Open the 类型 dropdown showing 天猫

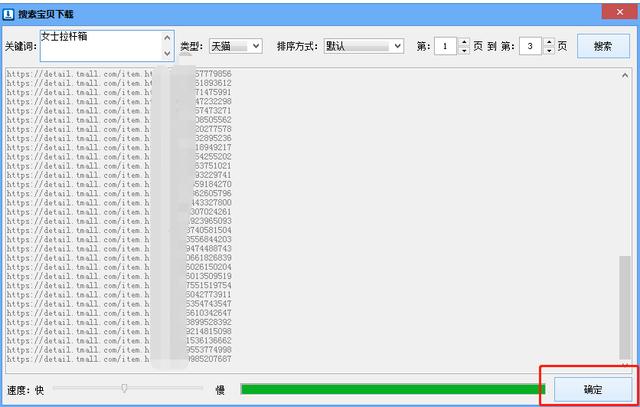pos(235,46)
